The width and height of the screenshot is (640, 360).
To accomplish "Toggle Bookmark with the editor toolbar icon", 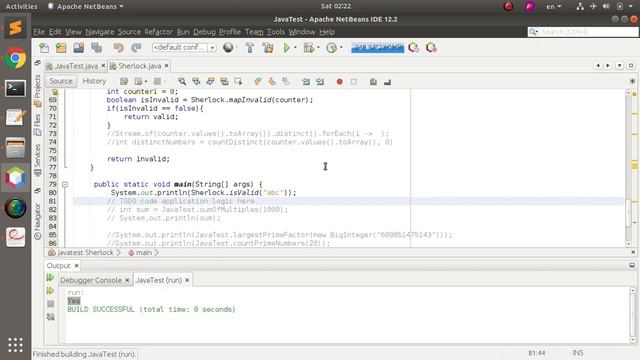I will coord(286,82).
